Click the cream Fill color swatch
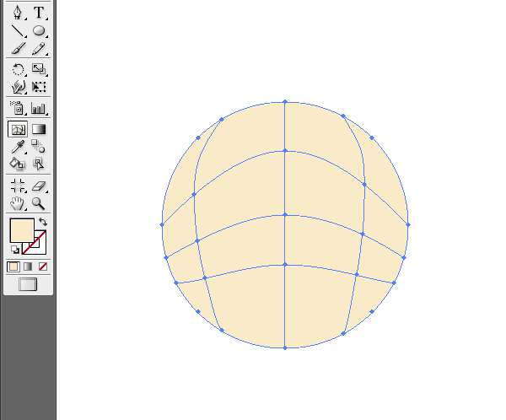Screen dimensions: 506x420 click(x=22, y=230)
